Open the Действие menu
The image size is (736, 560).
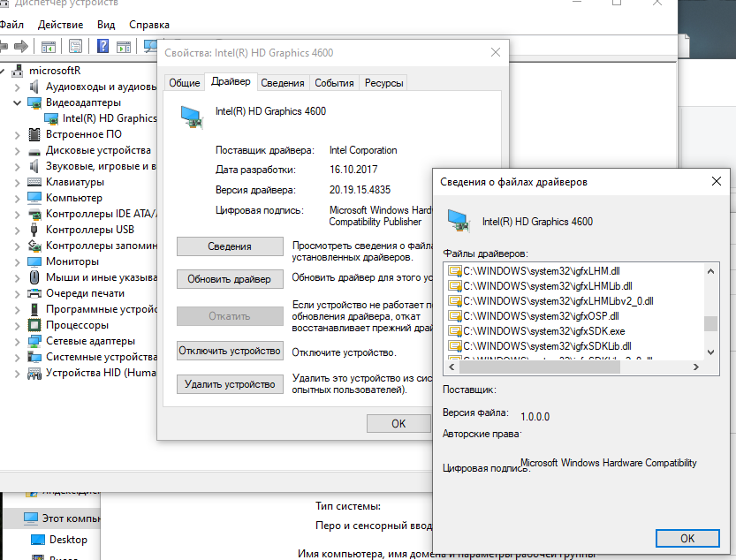pyautogui.click(x=61, y=25)
